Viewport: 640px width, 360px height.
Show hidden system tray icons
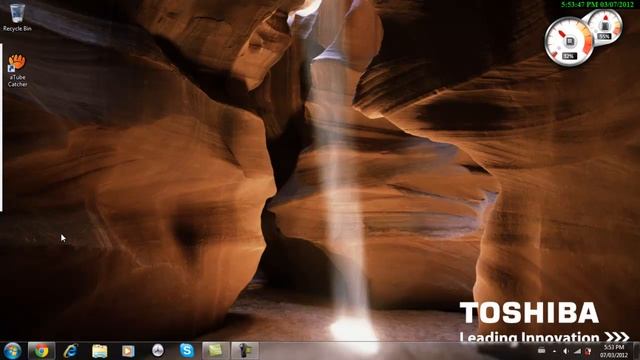pos(554,351)
